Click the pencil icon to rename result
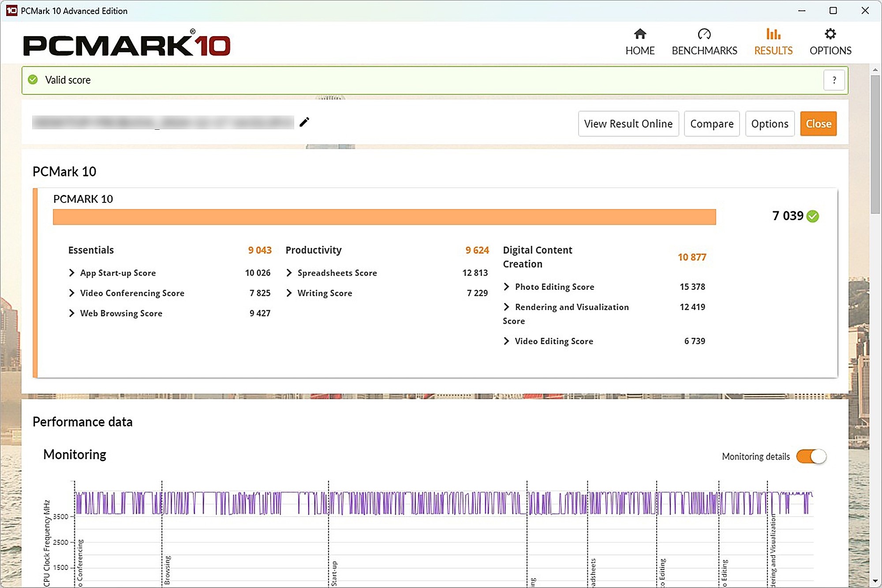882x588 pixels. (x=304, y=122)
